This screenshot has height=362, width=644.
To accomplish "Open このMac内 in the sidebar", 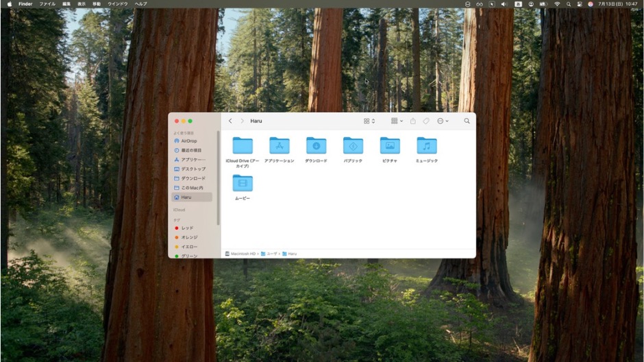I will [x=192, y=188].
